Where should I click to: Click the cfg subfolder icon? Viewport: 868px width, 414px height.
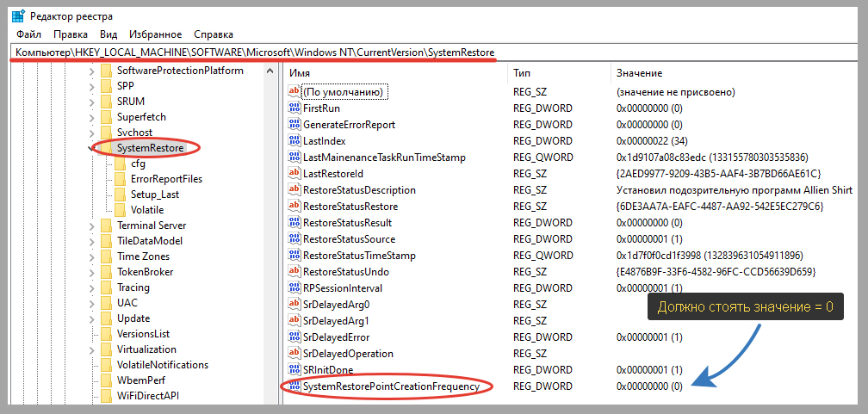(x=121, y=164)
